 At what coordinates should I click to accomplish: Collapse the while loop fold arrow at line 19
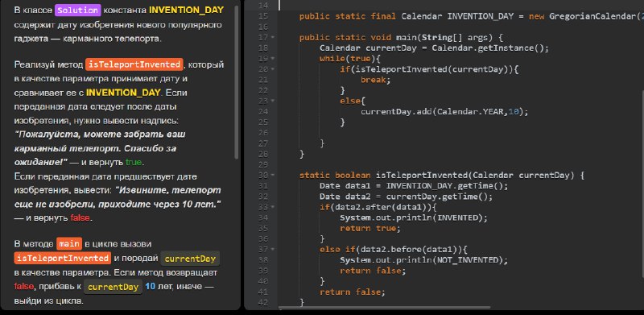(273, 59)
